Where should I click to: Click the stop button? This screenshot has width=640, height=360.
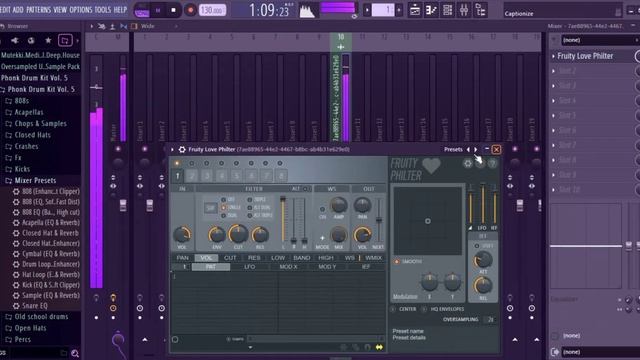point(173,10)
